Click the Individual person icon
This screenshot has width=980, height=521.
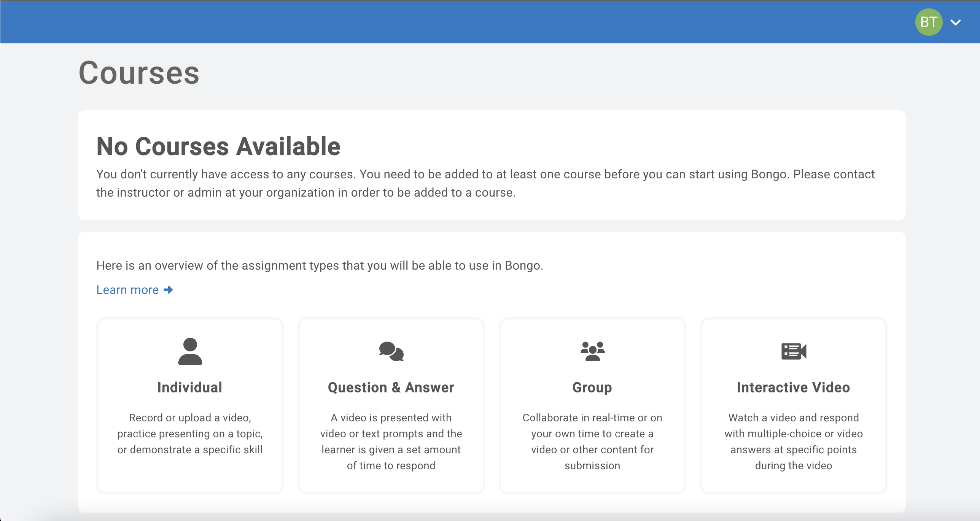[190, 351]
